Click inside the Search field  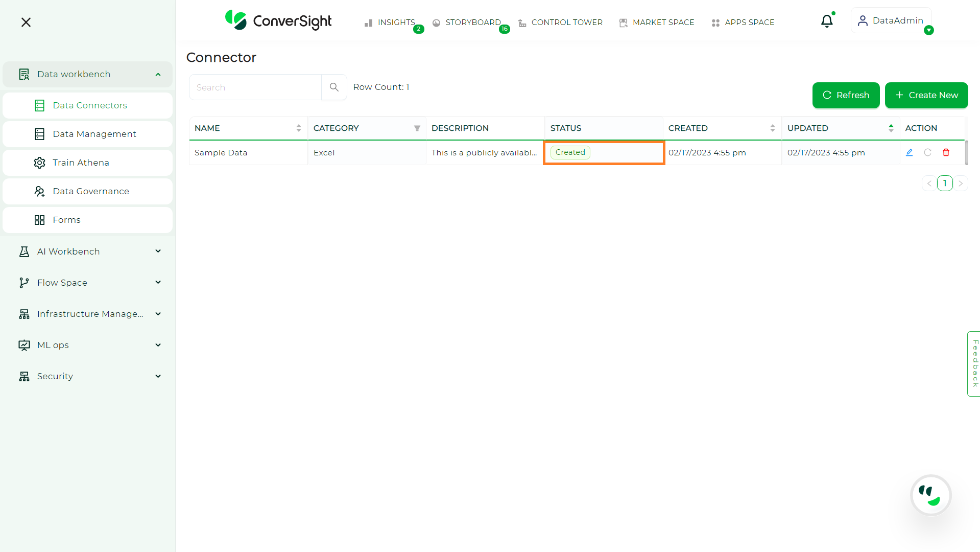tap(255, 87)
